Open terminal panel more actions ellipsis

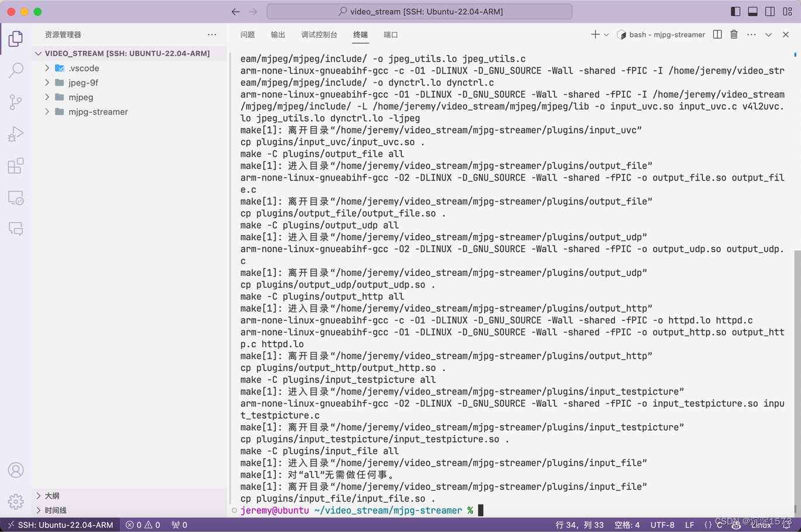tap(751, 34)
